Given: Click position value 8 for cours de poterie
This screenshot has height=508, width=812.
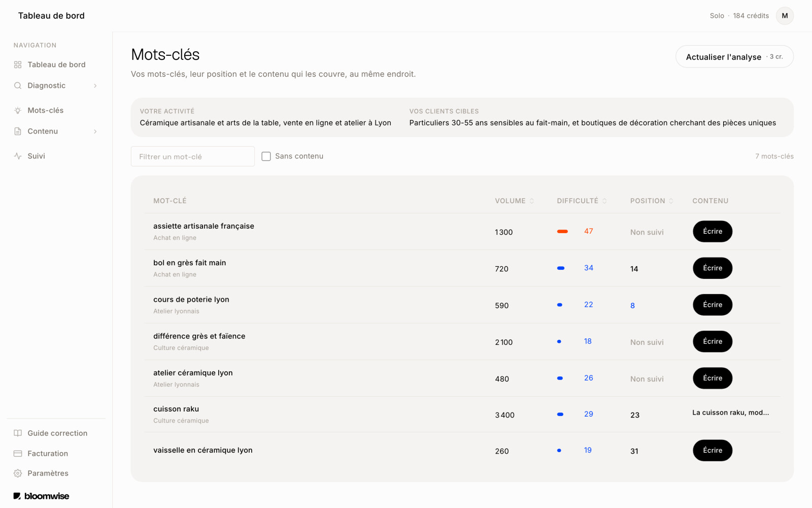Looking at the screenshot, I should 632,306.
